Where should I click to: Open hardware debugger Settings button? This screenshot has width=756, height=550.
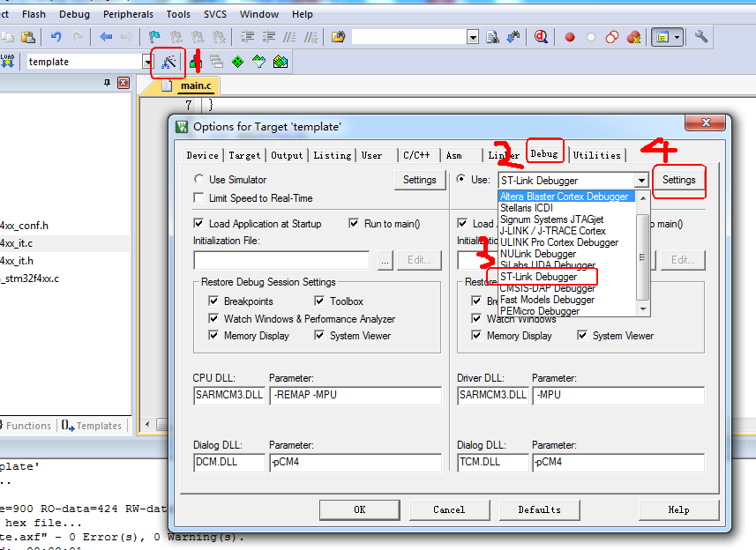(x=678, y=180)
